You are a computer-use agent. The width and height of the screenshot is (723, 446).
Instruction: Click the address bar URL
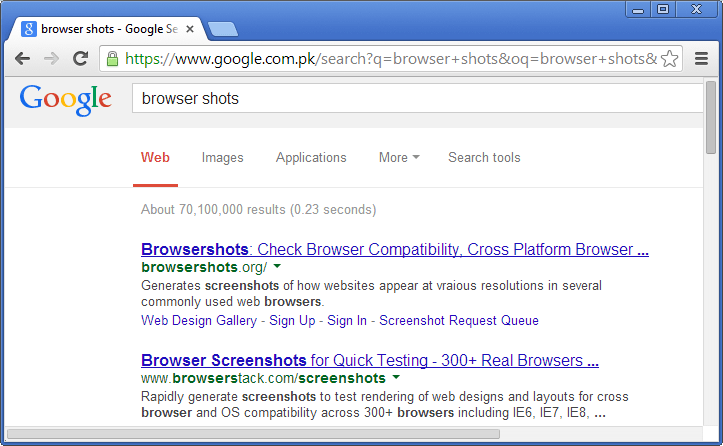click(391, 59)
